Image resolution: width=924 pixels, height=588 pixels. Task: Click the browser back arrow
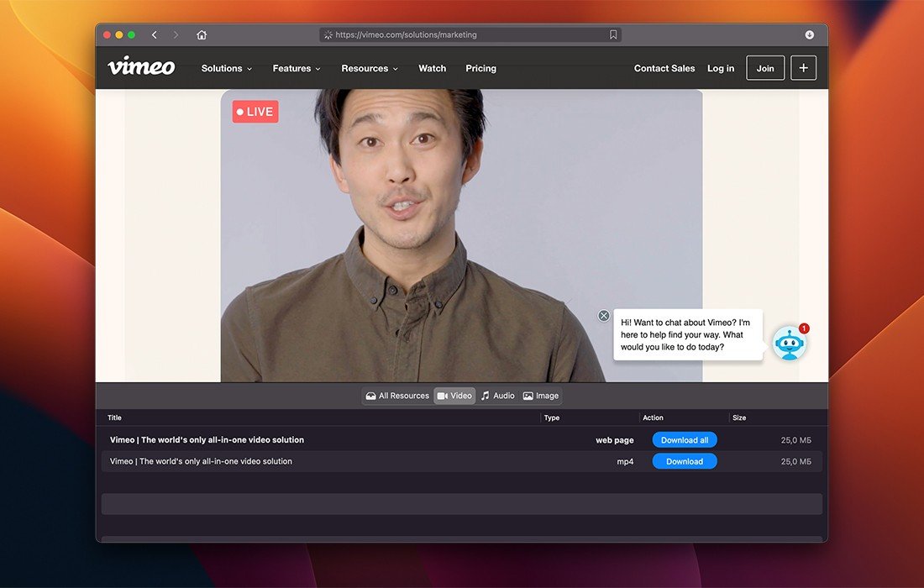click(154, 35)
